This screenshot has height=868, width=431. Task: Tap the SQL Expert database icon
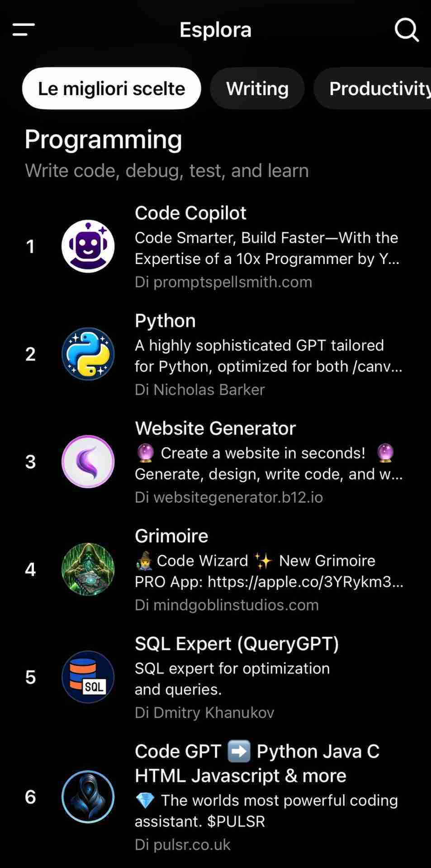click(88, 677)
